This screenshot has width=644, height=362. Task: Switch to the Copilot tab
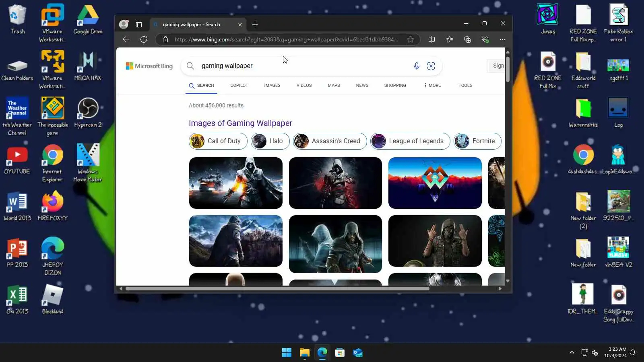pyautogui.click(x=239, y=85)
